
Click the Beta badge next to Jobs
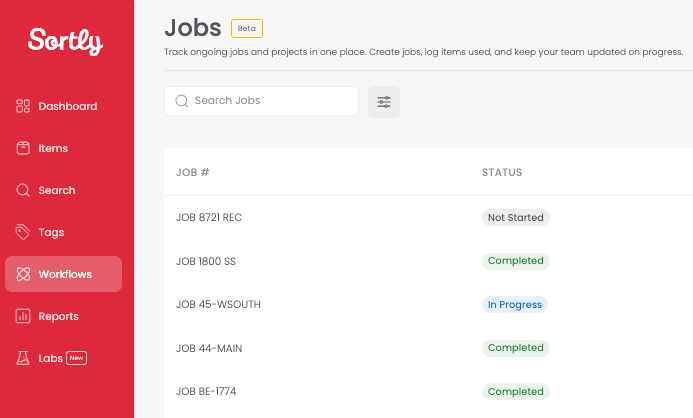click(x=247, y=28)
